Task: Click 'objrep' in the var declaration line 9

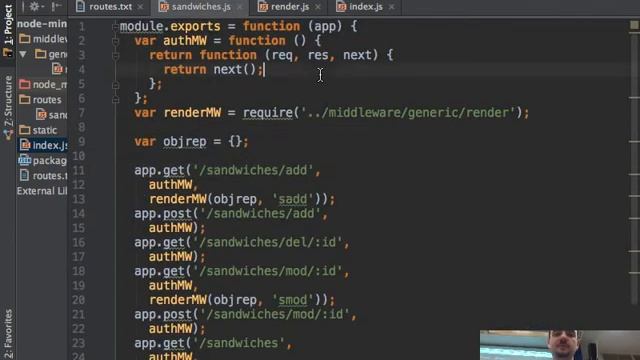Action: 184,142
